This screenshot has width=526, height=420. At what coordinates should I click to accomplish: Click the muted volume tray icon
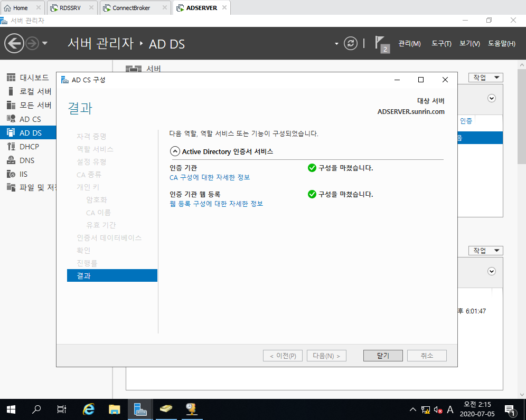tap(438, 409)
